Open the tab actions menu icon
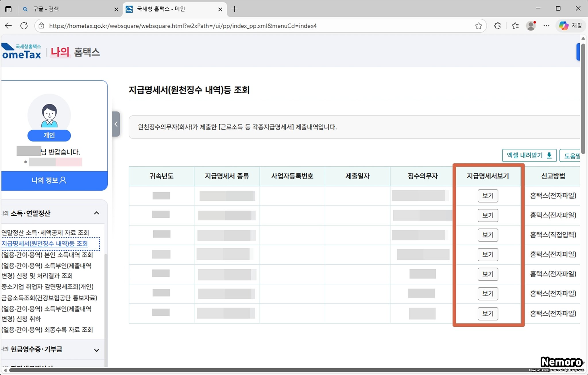 pos(8,9)
